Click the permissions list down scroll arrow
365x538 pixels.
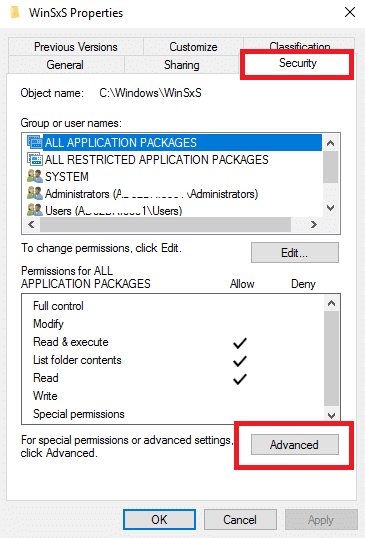(x=331, y=416)
